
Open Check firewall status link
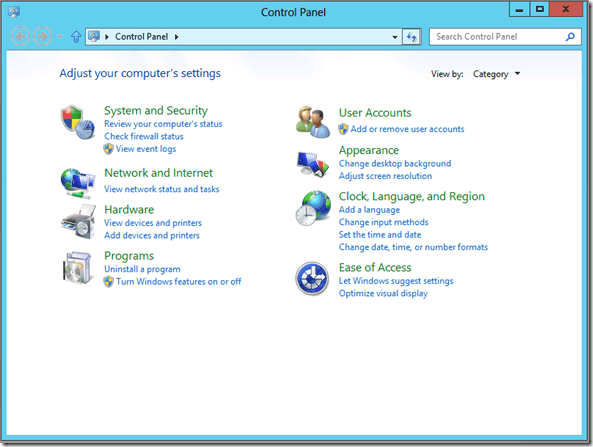144,137
